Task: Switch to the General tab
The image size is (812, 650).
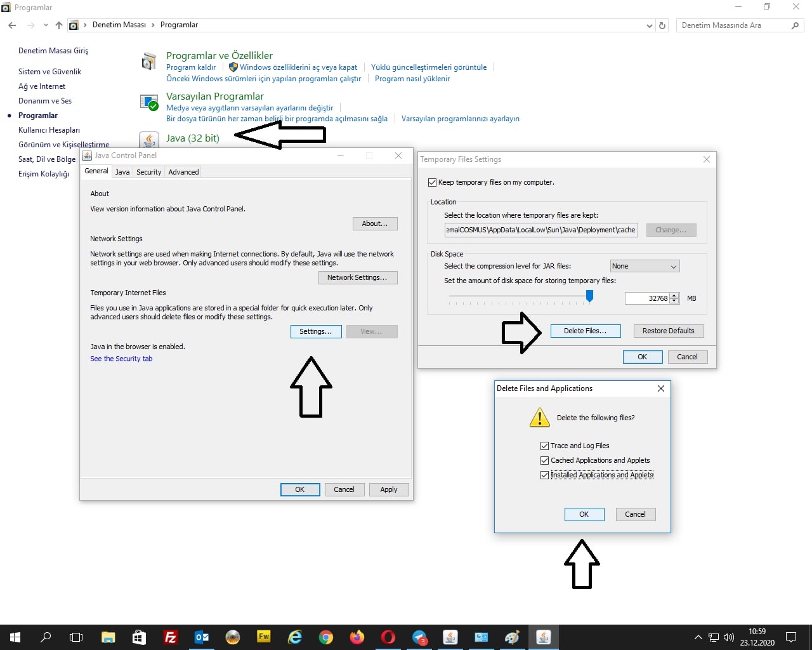Action: click(x=96, y=171)
